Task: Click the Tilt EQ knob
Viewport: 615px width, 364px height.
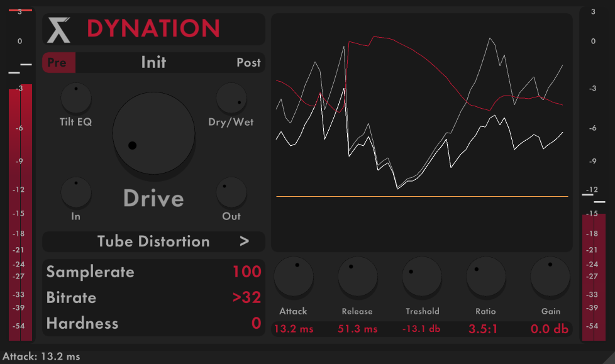Action: pos(76,98)
